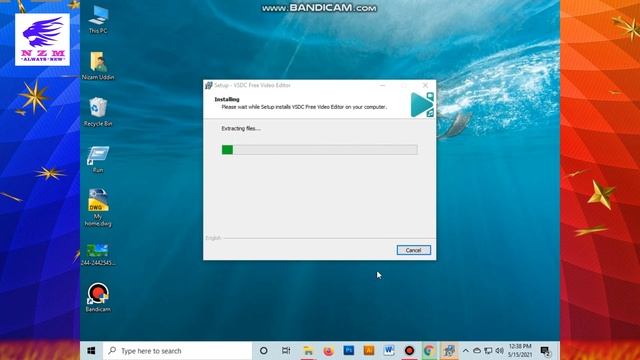Select the Run shortcut on the desktop

tap(98, 160)
